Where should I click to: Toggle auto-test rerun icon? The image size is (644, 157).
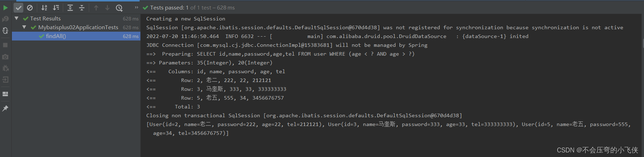(x=5, y=31)
